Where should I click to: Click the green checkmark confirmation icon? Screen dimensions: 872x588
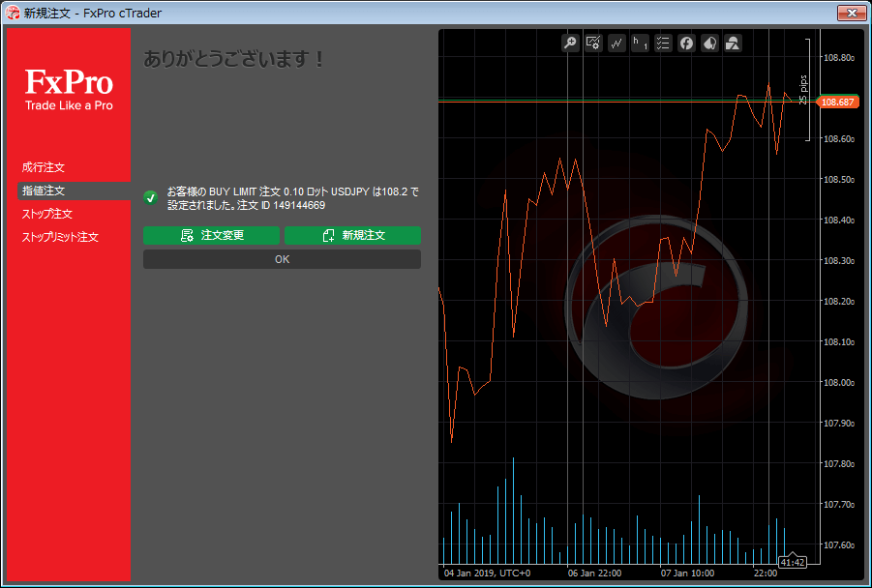coord(150,197)
